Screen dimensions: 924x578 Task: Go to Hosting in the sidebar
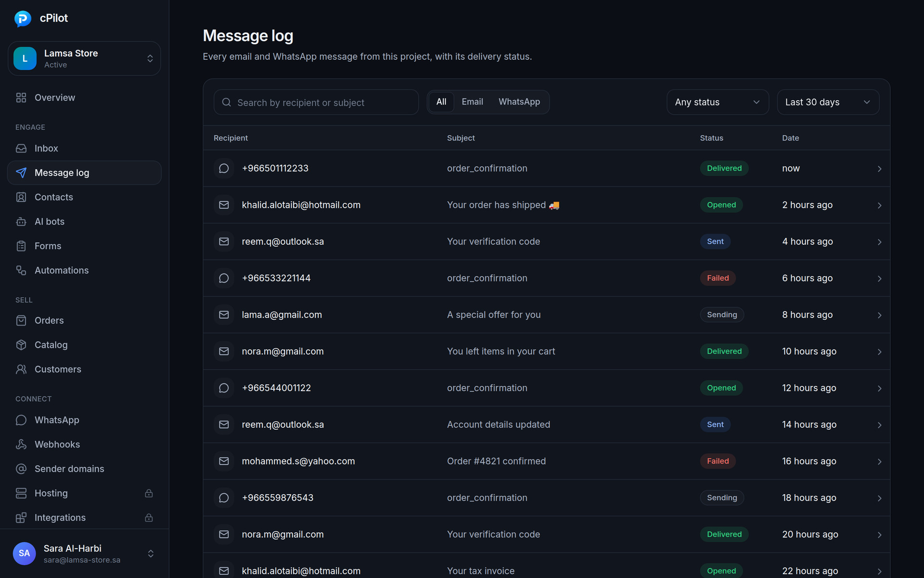(x=84, y=493)
